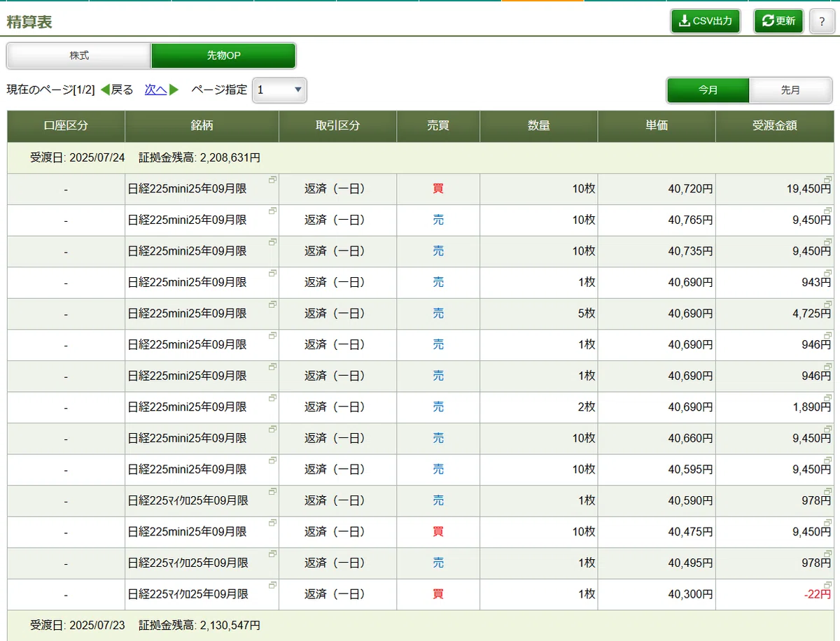
Task: Open popup icon in 銘柄 cell of 2枚 row
Action: [x=272, y=397]
